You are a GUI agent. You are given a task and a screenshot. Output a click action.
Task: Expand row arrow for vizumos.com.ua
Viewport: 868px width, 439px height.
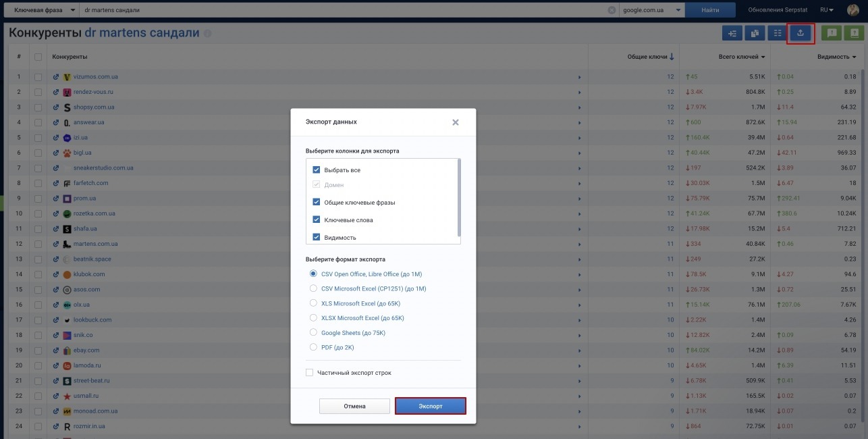[x=579, y=77]
